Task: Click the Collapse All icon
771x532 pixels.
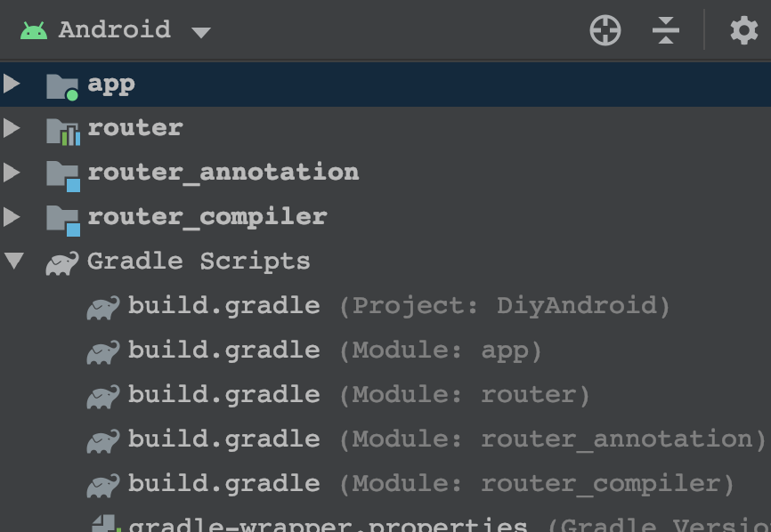Action: pyautogui.click(x=665, y=31)
